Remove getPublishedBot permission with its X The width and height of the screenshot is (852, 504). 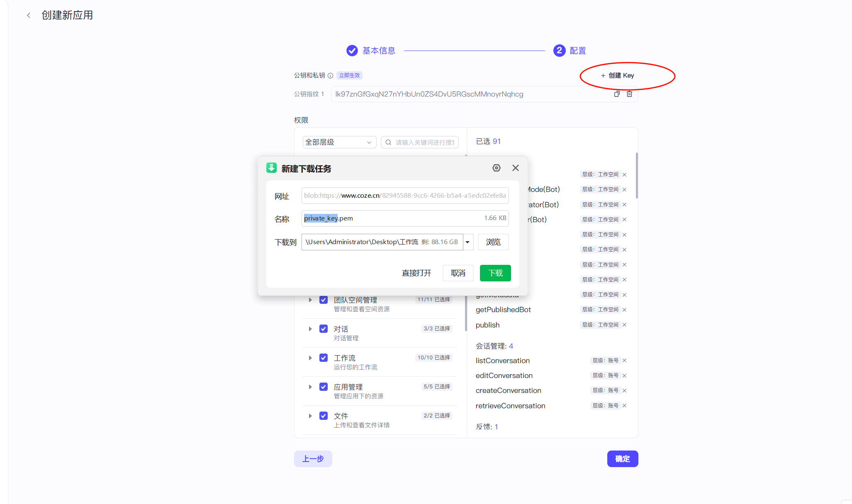pos(624,310)
